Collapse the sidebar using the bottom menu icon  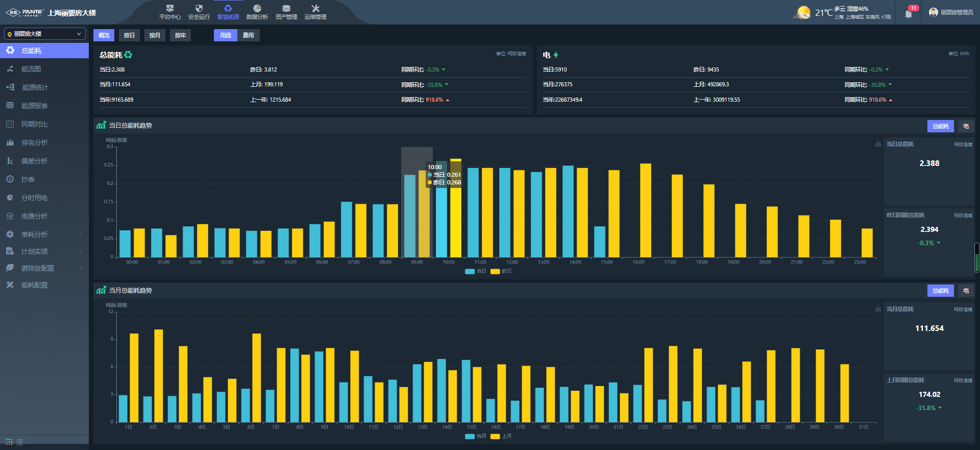[19, 442]
